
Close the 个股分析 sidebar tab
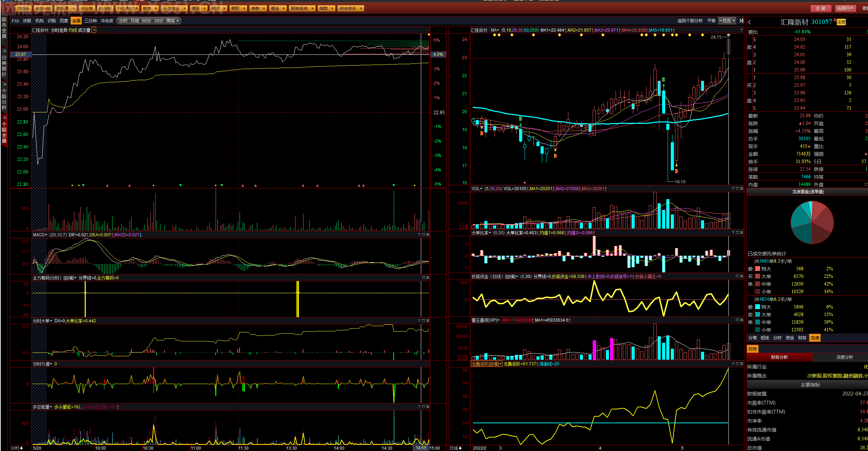coord(5,84)
